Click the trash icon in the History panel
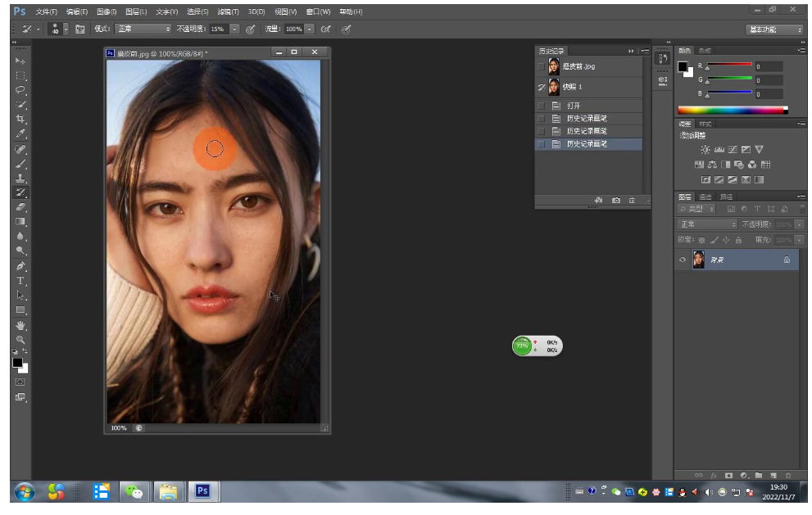Viewport: 812px width, 515px height. (632, 201)
